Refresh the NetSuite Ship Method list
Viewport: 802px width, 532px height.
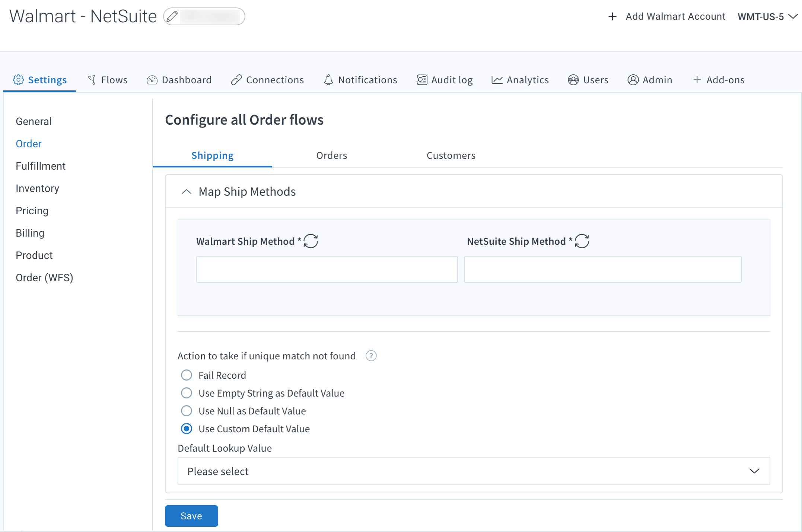tap(582, 241)
